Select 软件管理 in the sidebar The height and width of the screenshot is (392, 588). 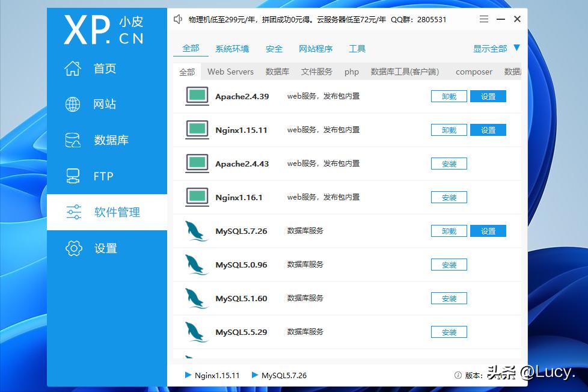[107, 212]
